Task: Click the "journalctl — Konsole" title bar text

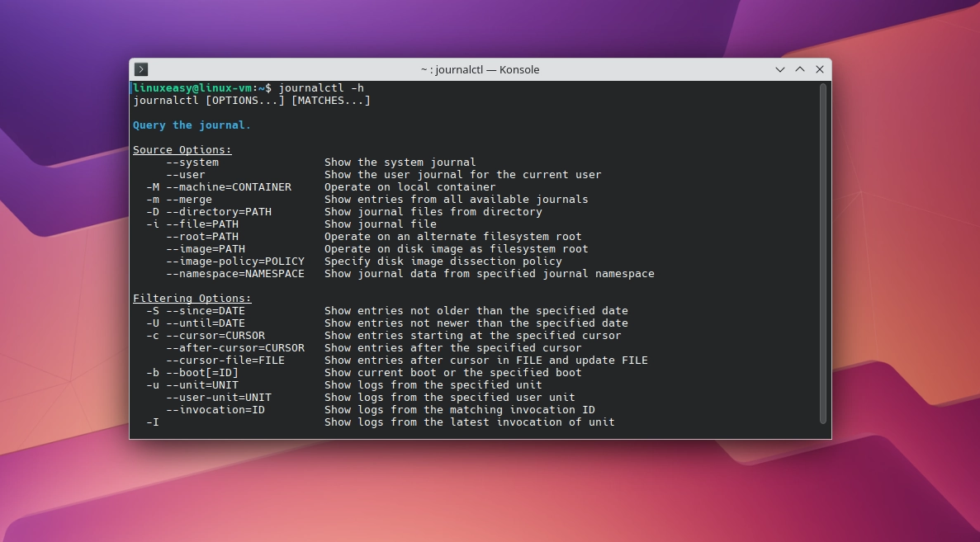Action: pos(480,69)
